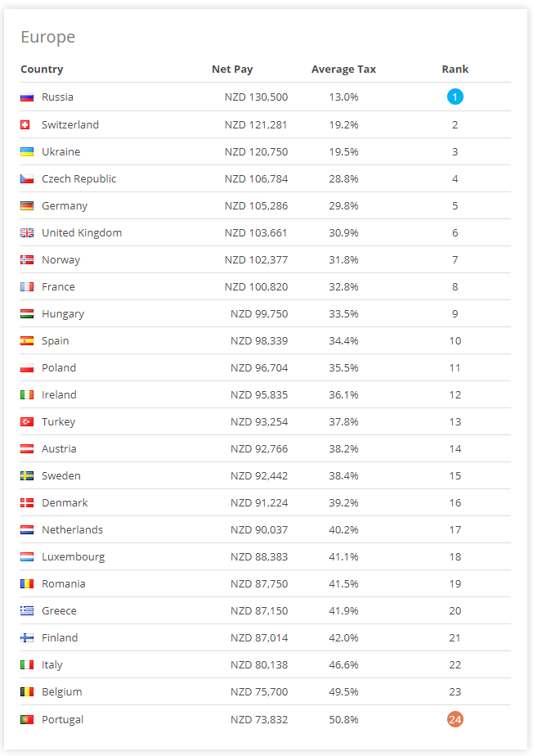Screen dimensions: 533x756
Task: Click the Switzerland flag icon
Action: click(x=25, y=125)
